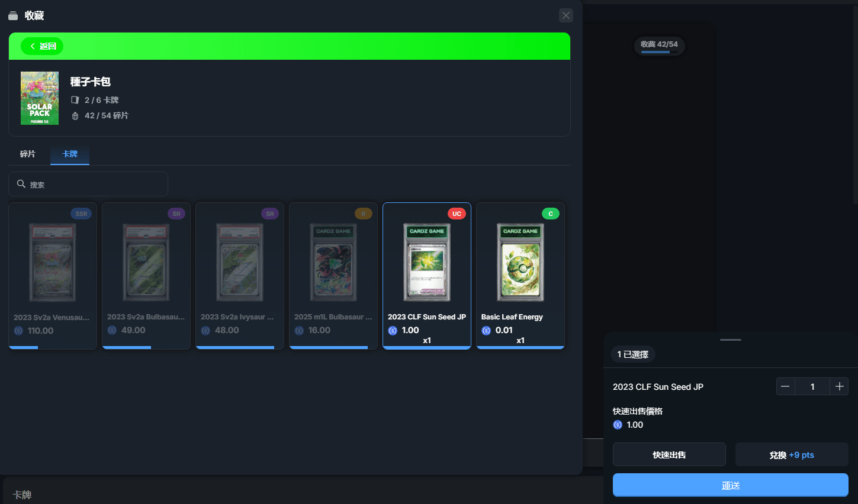Screen dimensions: 858x504
Task: Click the 卡牌 heading below the dialog
Action: click(x=23, y=495)
